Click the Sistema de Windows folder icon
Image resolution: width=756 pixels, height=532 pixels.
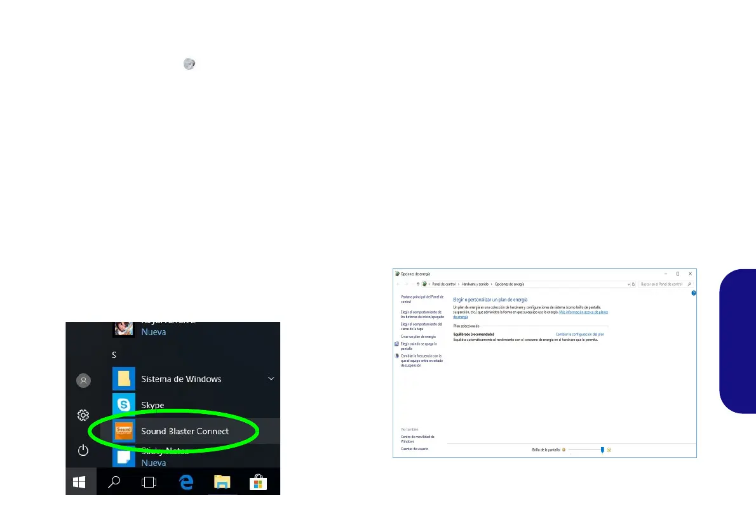(123, 379)
